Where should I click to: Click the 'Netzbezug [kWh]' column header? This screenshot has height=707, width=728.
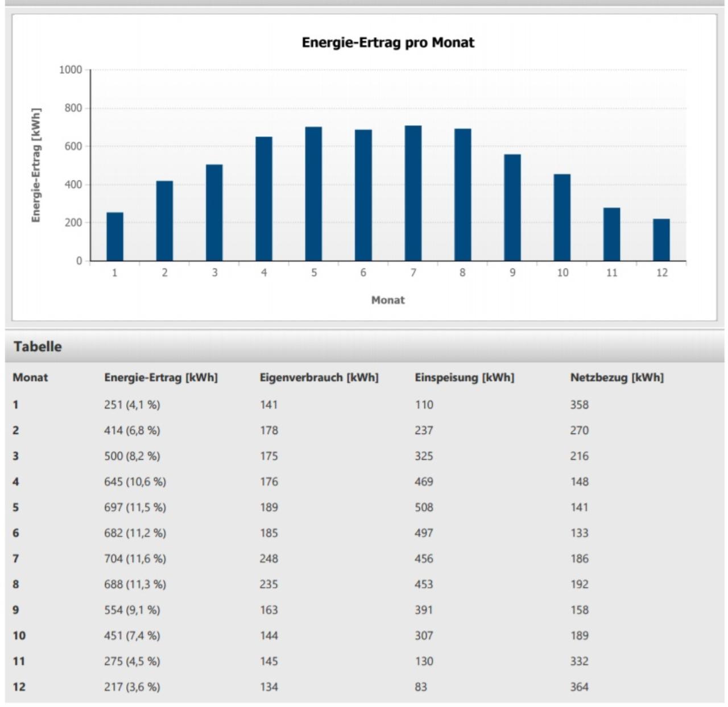[x=617, y=378]
